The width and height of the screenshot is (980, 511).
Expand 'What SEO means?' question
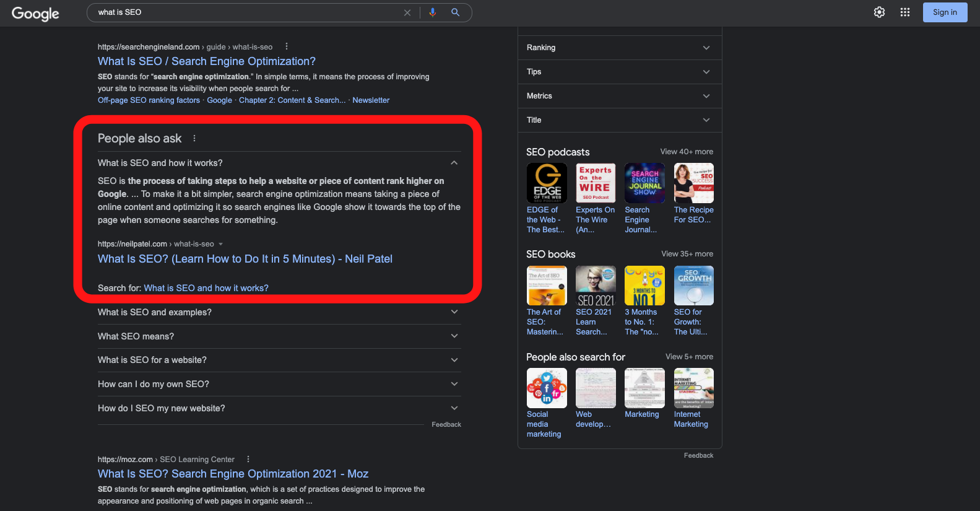point(279,336)
